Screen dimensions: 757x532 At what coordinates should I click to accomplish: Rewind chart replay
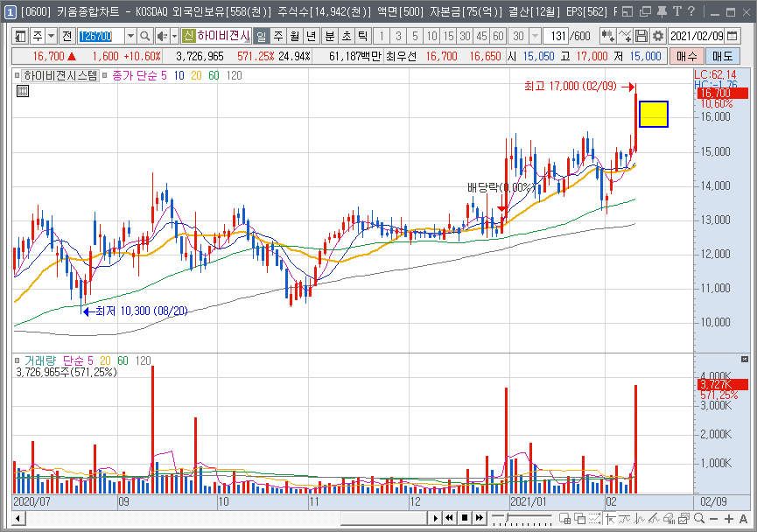tap(450, 519)
